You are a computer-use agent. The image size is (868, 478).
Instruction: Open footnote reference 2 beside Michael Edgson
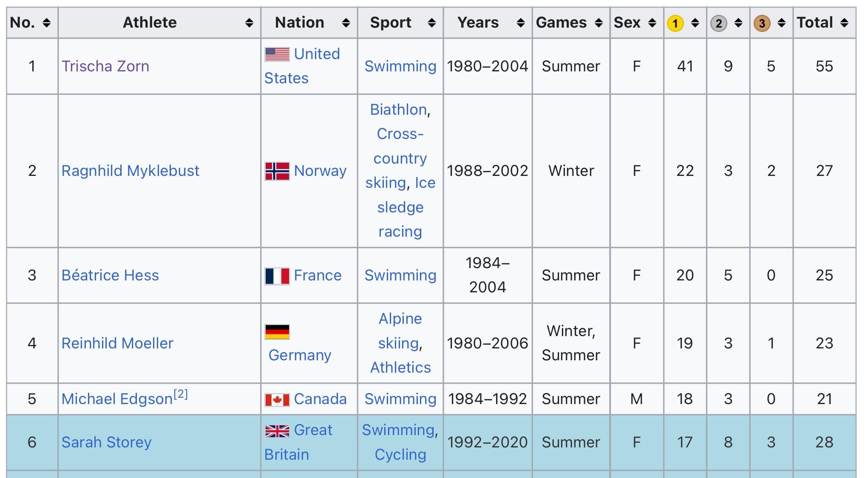coord(181,394)
